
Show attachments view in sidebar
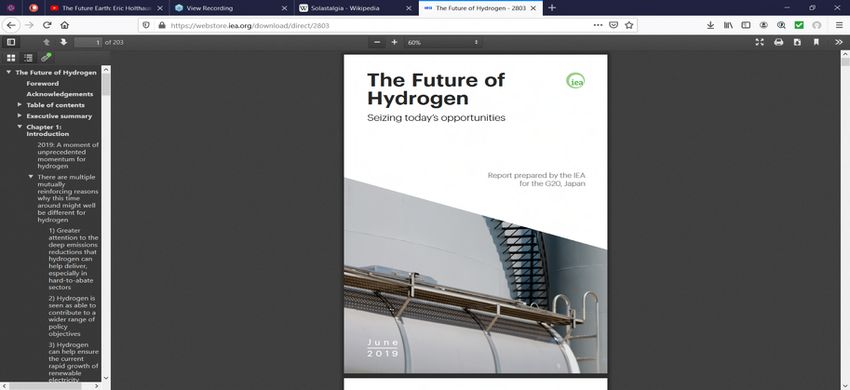46,57
